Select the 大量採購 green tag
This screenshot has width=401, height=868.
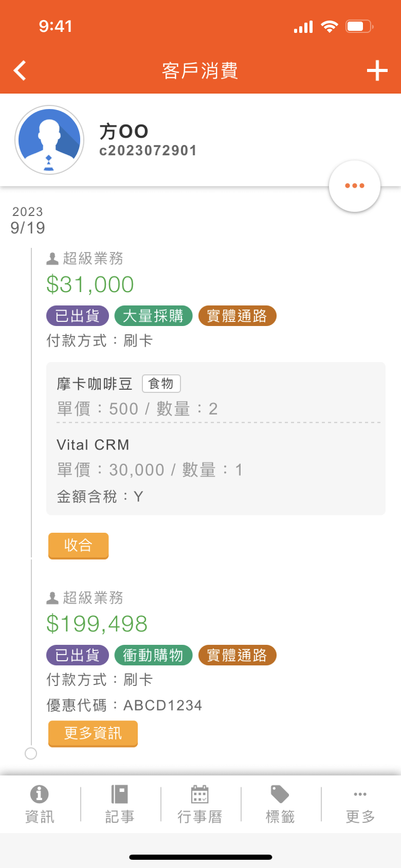[153, 316]
